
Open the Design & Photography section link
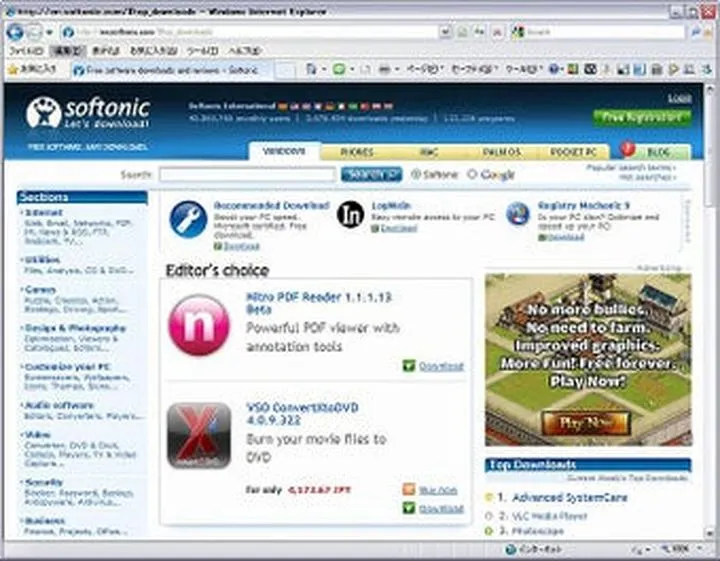coord(75,328)
